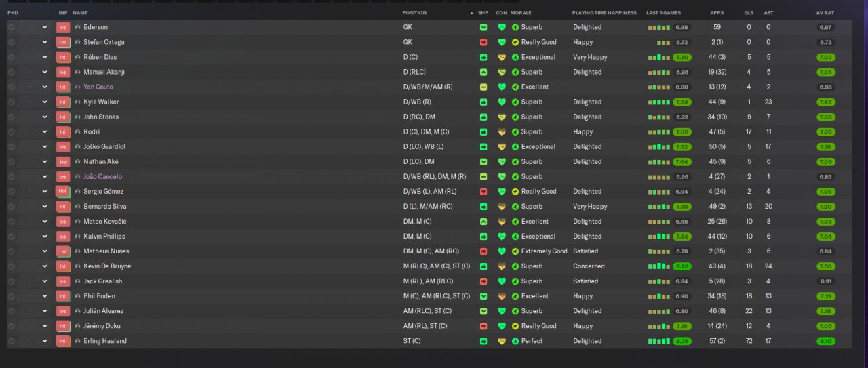The width and height of the screenshot is (868, 368).
Task: Open Matheus Nunes's player profile
Action: (x=106, y=251)
